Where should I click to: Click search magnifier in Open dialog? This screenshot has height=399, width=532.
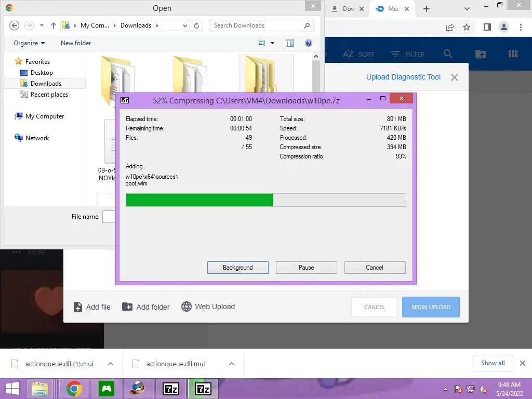pos(307,25)
